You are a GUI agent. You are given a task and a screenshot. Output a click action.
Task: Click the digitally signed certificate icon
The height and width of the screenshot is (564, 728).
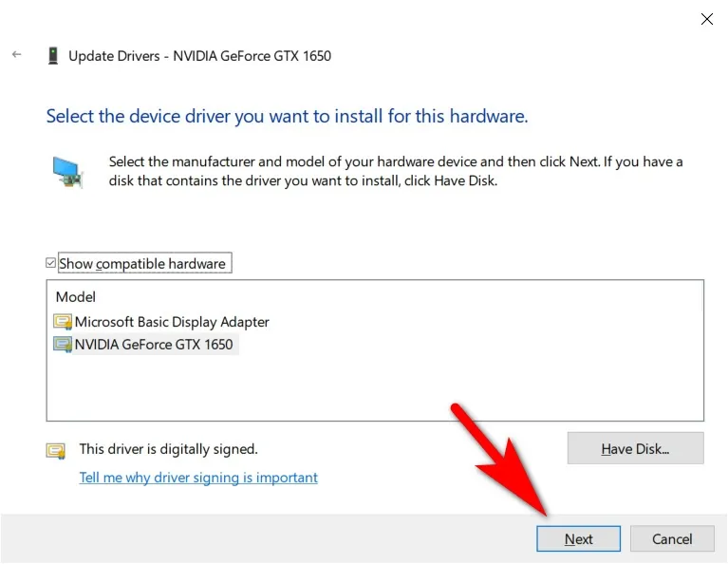(56, 451)
